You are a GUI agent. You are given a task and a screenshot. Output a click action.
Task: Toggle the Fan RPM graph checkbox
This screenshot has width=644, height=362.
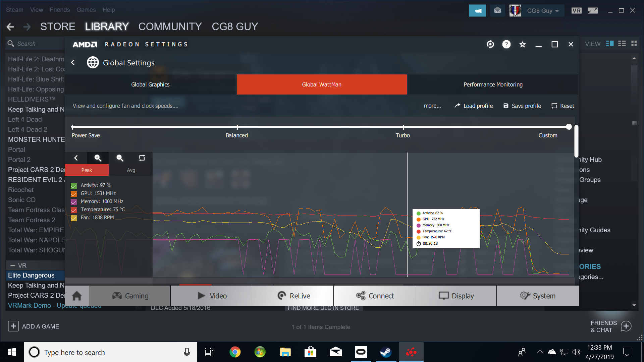(74, 218)
